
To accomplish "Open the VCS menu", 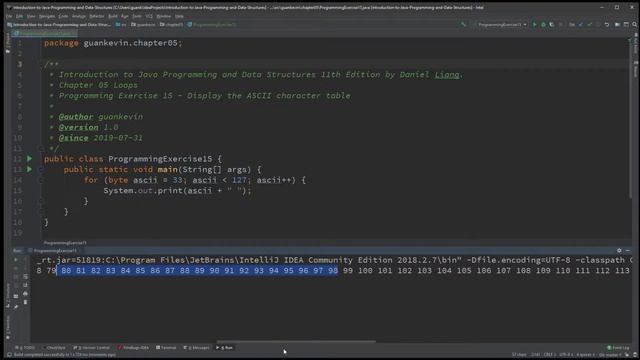I will tap(149, 16).
